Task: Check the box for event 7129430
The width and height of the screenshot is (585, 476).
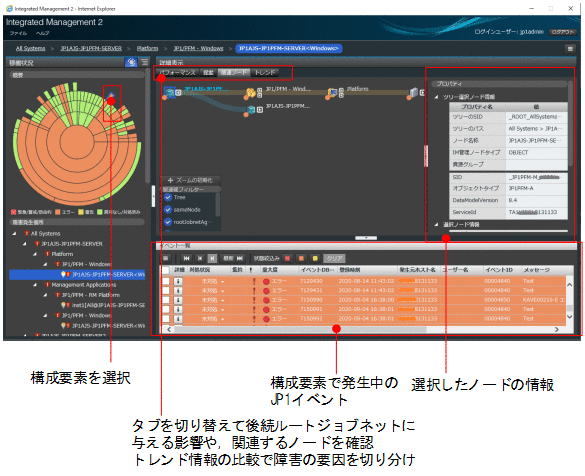Action: click(166, 281)
